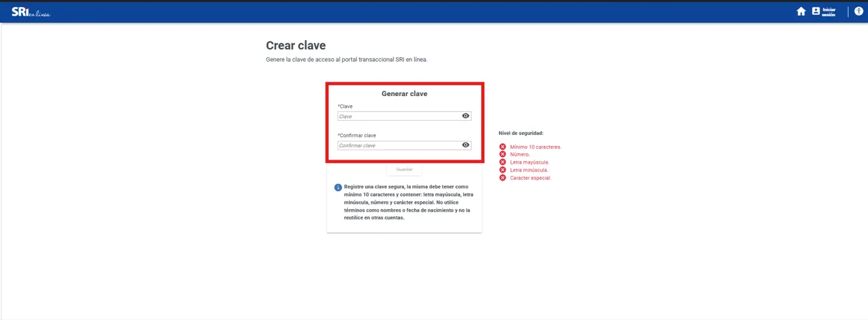Click the 'Crear clave' page heading
The image size is (868, 320).
296,45
